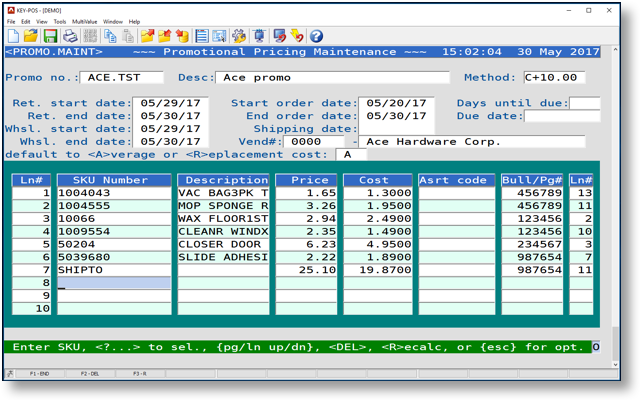This screenshot has width=641, height=401.
Task: Click the vertical scrollbar down arrow
Action: pos(615,364)
